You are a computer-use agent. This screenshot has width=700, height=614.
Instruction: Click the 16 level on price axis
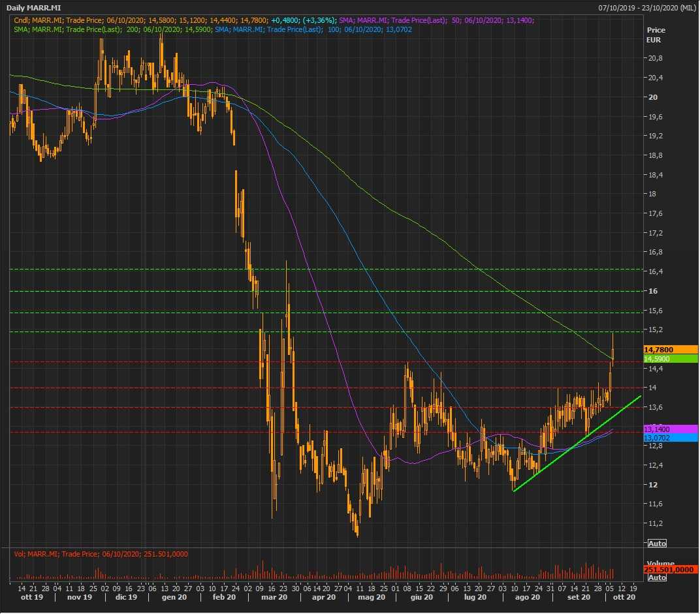coord(652,291)
